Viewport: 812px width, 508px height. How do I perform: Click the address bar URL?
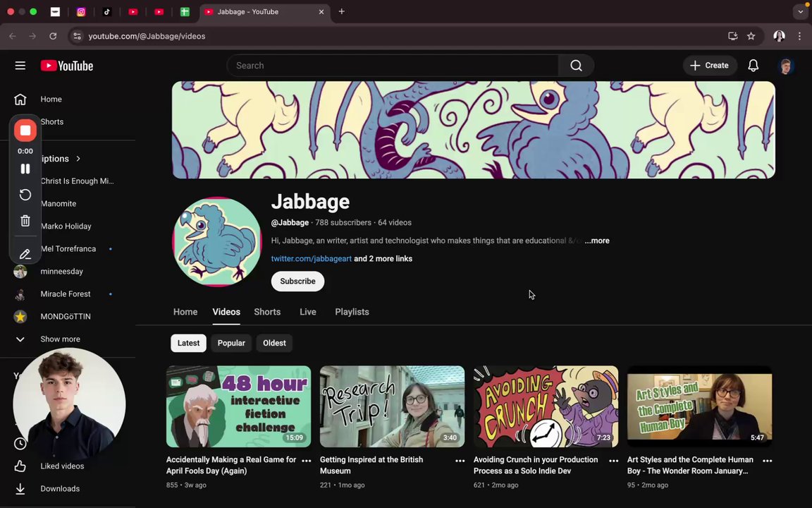(147, 36)
